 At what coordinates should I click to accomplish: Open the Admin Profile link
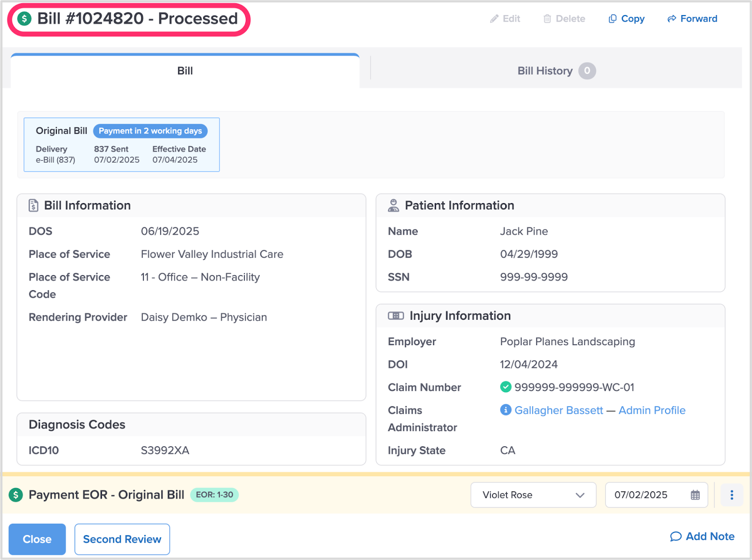click(x=651, y=410)
